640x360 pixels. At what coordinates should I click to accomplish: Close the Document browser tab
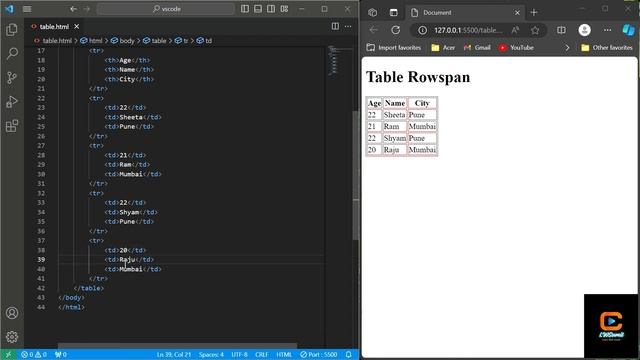[517, 13]
